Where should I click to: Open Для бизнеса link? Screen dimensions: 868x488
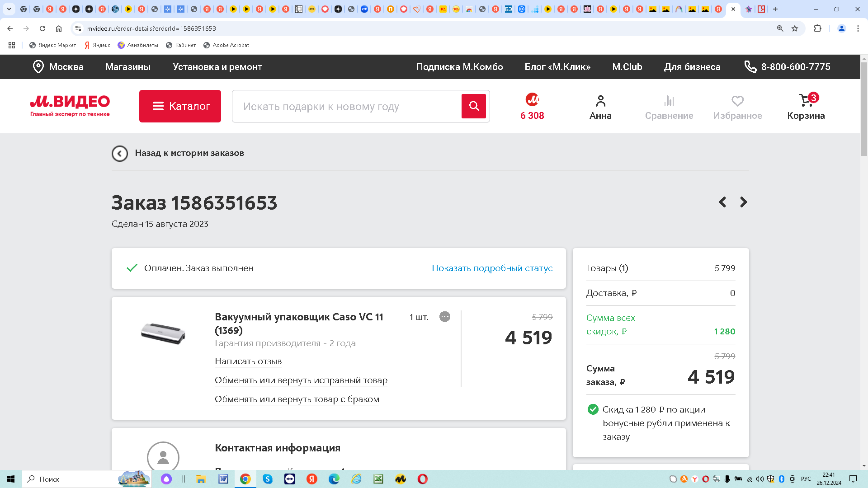click(692, 67)
